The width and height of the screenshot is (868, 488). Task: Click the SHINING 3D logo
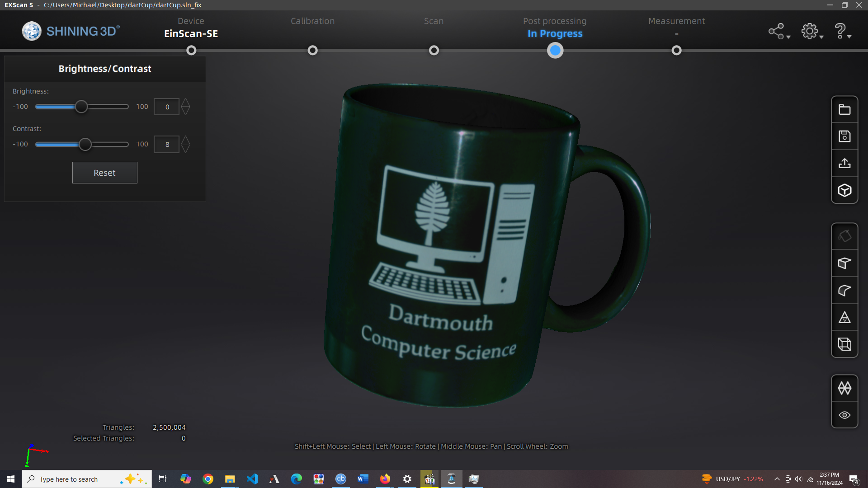pyautogui.click(x=71, y=31)
